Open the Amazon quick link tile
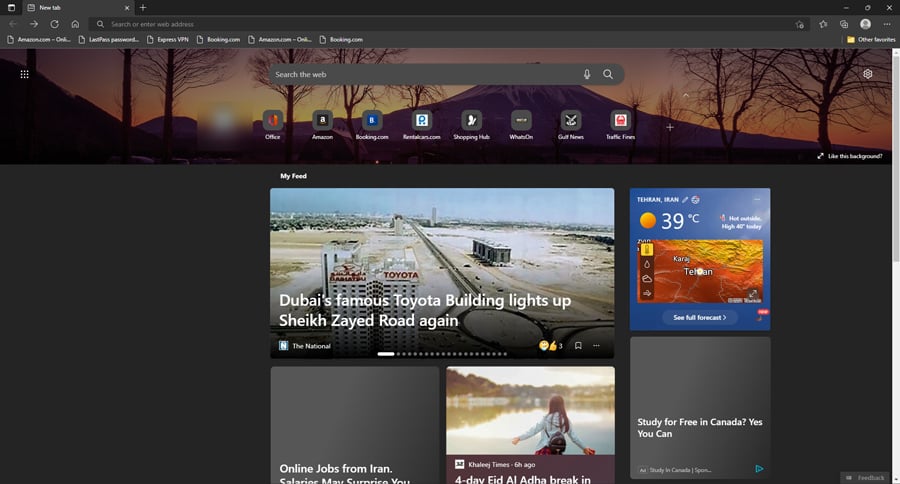Screen dimensions: 900x484 (x=323, y=125)
